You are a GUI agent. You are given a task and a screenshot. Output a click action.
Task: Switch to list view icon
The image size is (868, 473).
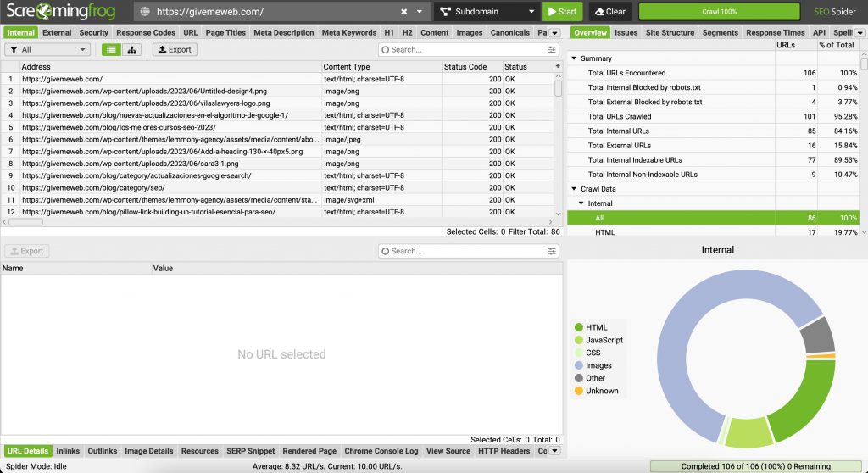110,50
